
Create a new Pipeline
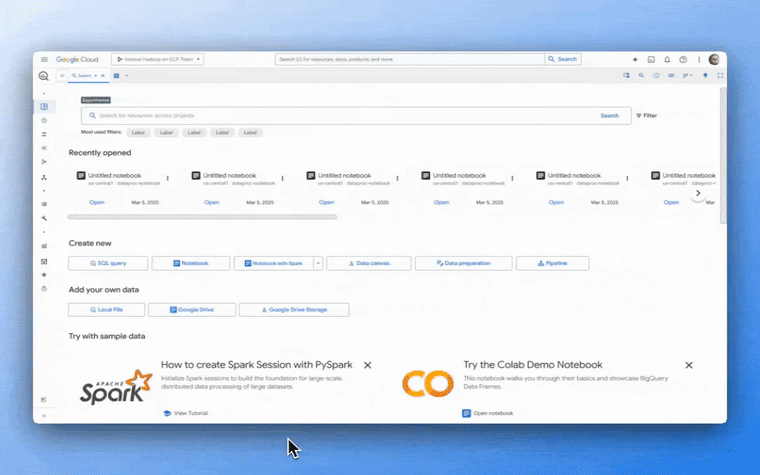pos(552,263)
